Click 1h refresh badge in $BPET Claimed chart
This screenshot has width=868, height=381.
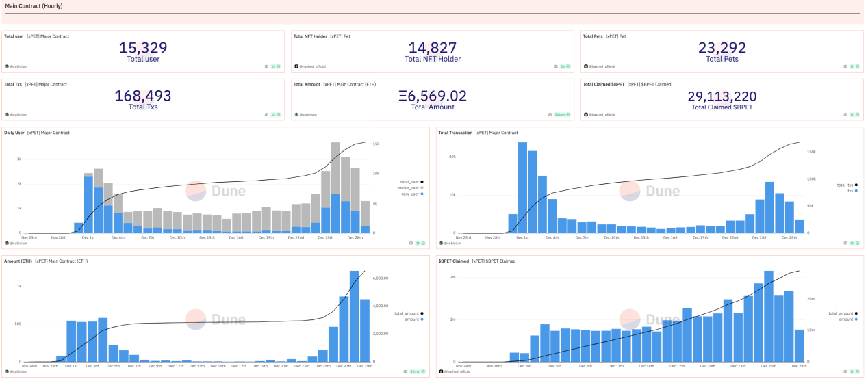point(853,372)
